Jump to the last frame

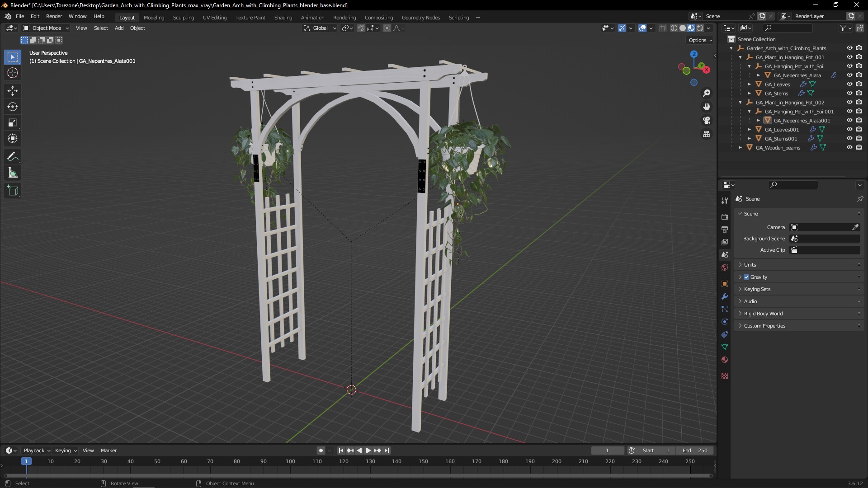pyautogui.click(x=387, y=450)
